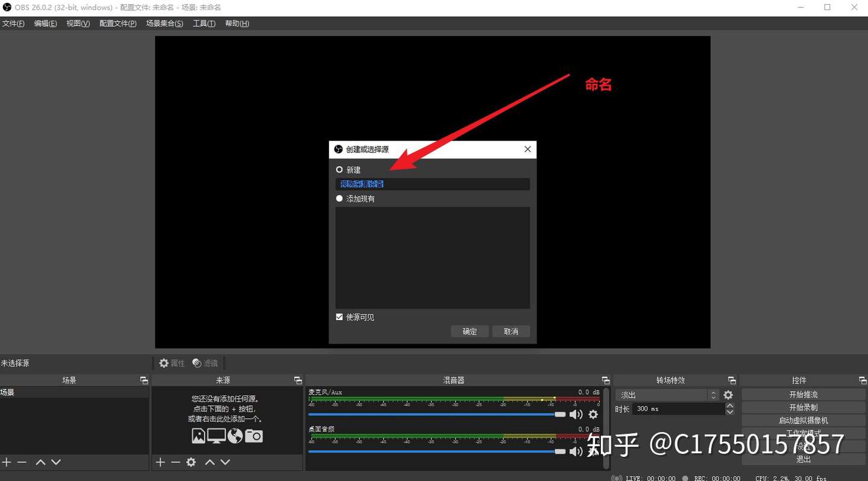The image size is (868, 481).
Task: Add a source with the Sources plus icon
Action: (x=160, y=462)
